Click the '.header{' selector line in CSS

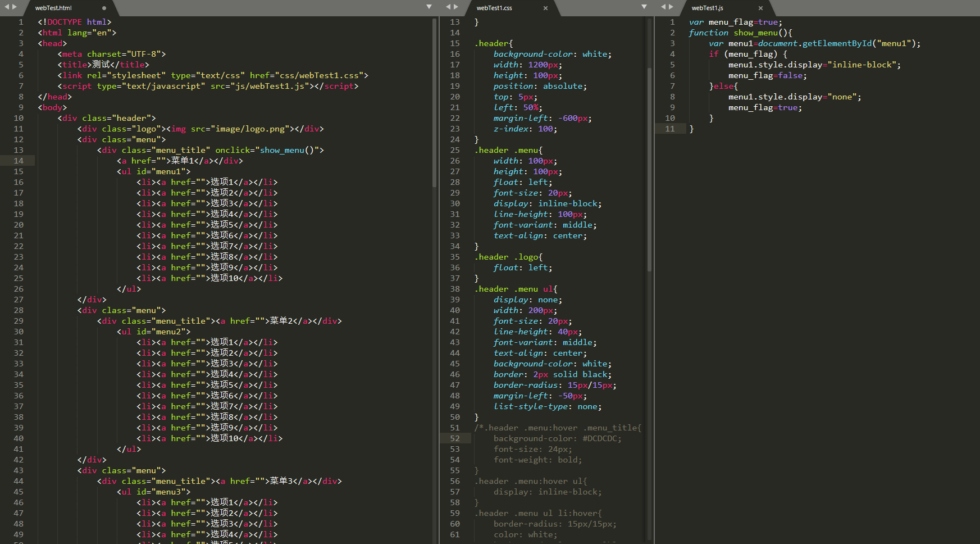pos(494,43)
